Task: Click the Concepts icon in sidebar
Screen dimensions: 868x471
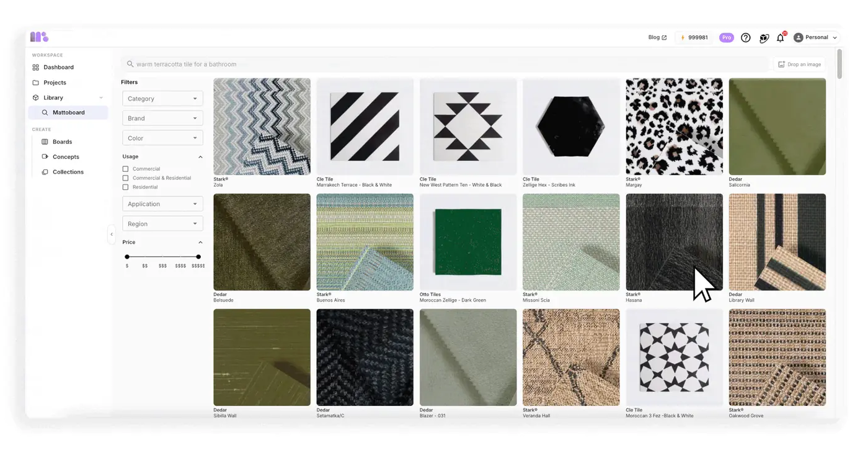Action: pyautogui.click(x=45, y=156)
